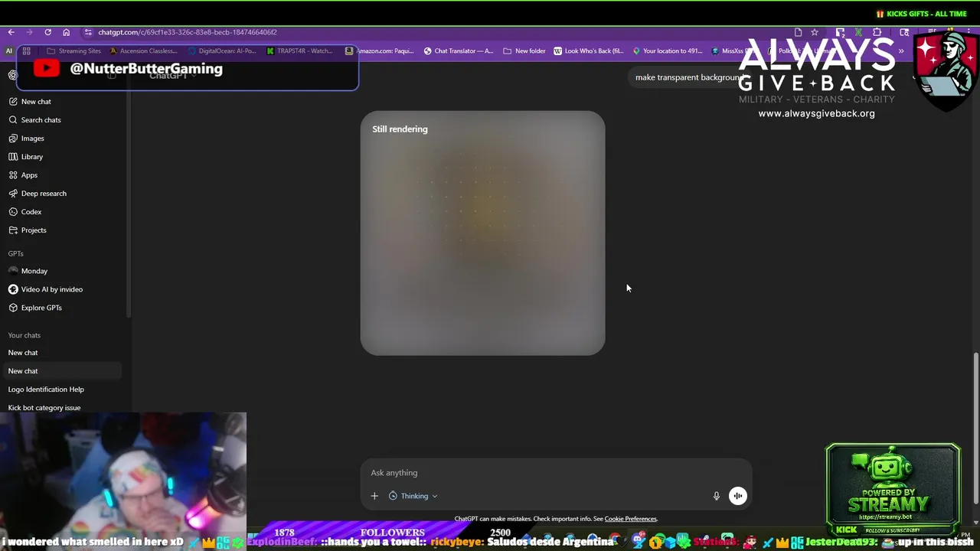
Task: Open the Cookie Preferences link
Action: [630, 519]
